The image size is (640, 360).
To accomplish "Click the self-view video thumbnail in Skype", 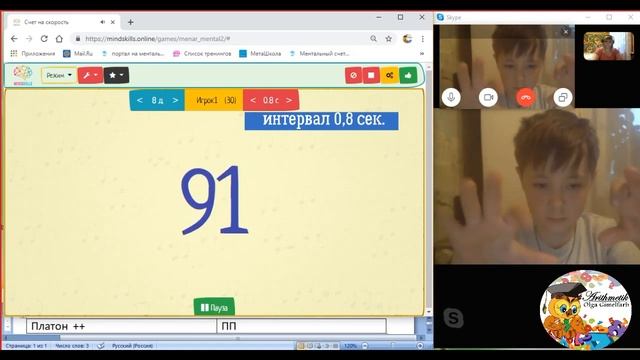I will point(608,46).
